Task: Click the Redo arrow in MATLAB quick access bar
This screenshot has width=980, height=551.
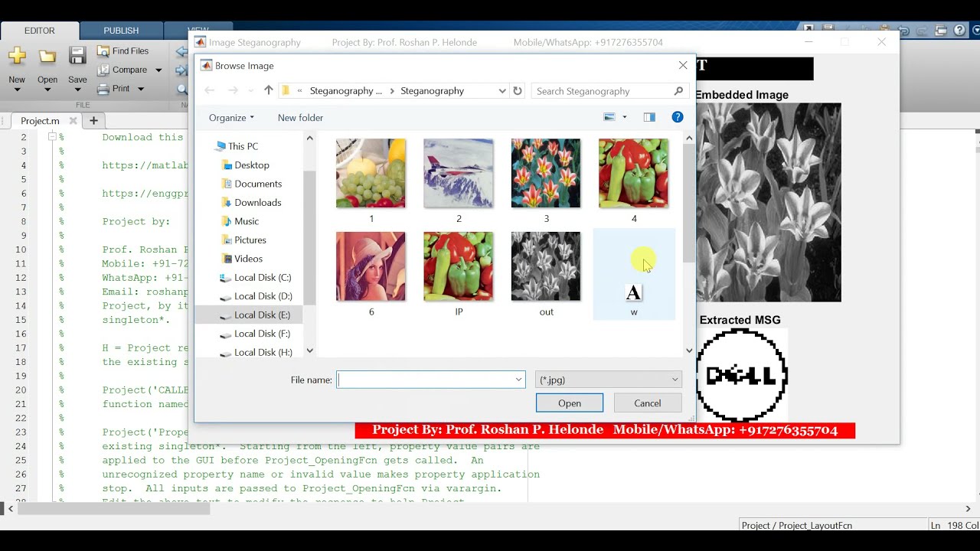Action: tap(923, 31)
